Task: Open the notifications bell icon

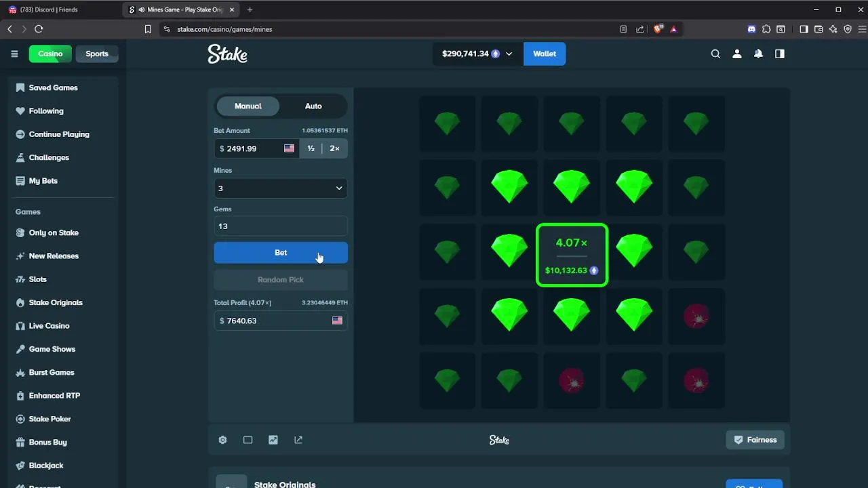Action: (758, 54)
